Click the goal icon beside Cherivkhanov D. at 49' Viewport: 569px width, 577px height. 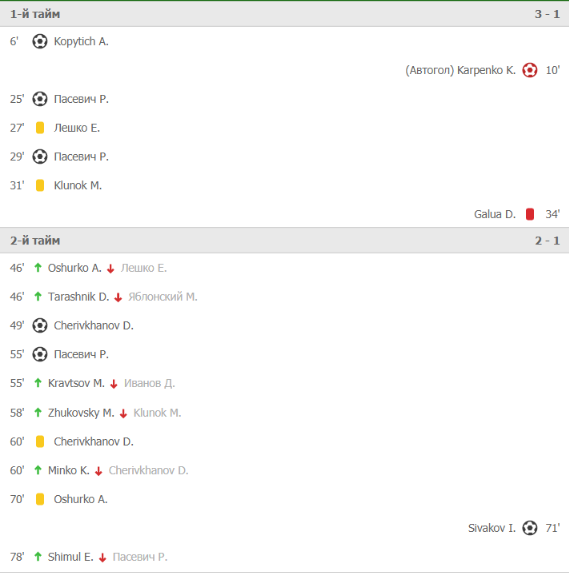pos(40,325)
